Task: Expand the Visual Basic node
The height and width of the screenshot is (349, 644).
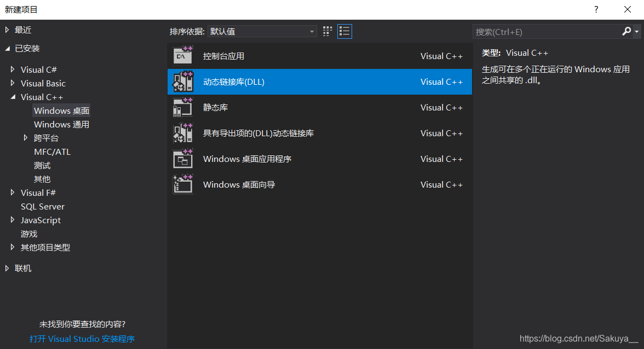Action: tap(12, 83)
